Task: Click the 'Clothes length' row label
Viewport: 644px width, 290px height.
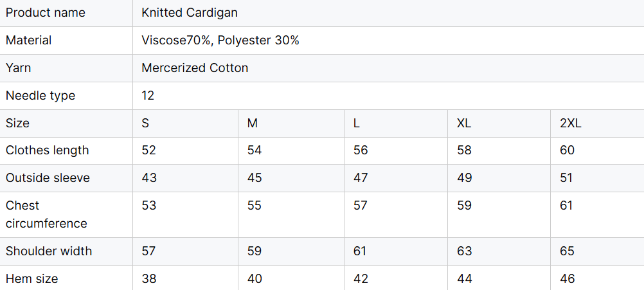Action: coord(47,150)
